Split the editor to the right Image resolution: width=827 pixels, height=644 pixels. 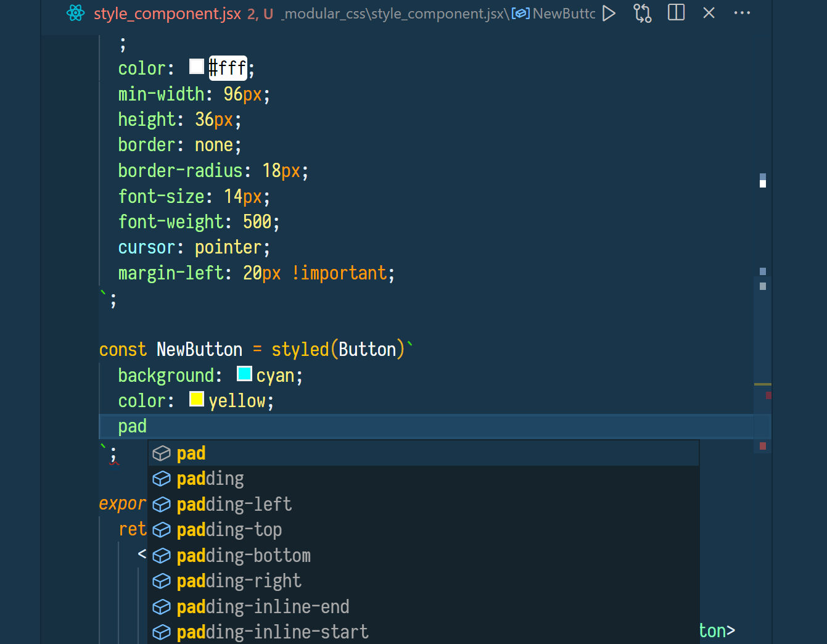(676, 13)
